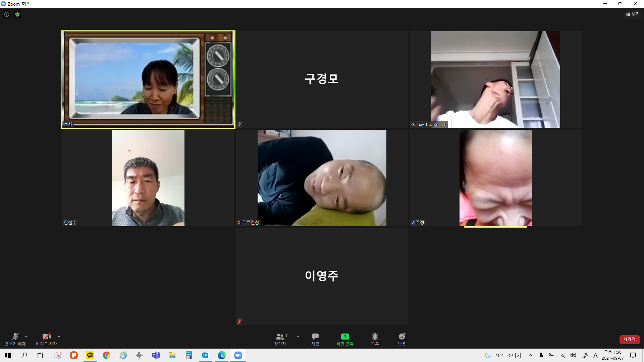Expand the participants options arrow beside 참가자
This screenshot has height=362, width=644.
(298, 337)
